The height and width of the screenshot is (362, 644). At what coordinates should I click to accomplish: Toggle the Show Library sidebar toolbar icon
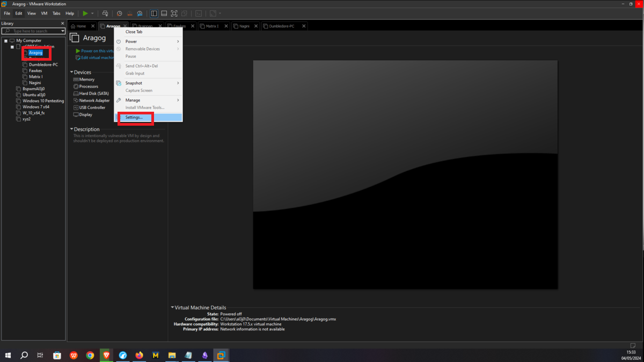[x=154, y=13]
